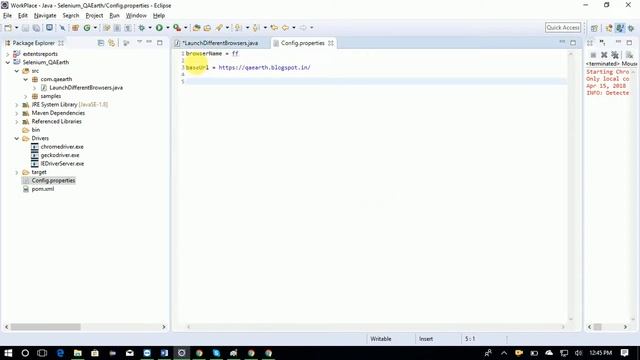
Task: Maximize the editor area
Action: pos(573,42)
